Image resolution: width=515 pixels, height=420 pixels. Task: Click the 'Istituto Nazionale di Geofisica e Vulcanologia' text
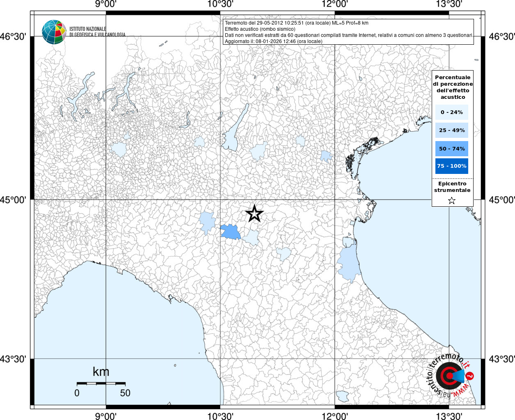97,32
